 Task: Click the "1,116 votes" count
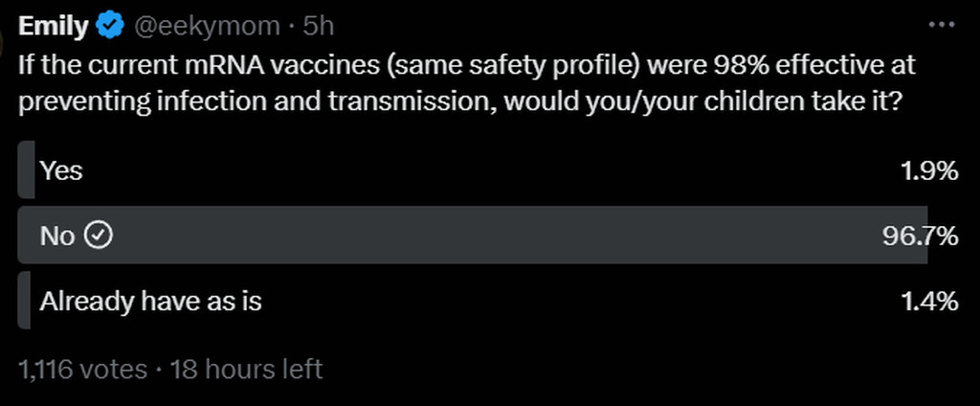[x=83, y=369]
